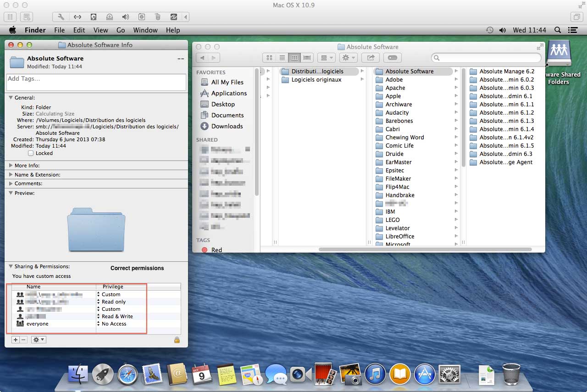Open the View menu
Screen dimensions: 587x392
coord(100,30)
